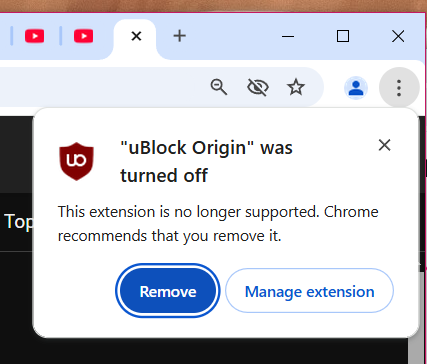This screenshot has height=364, width=427.
Task: Remove the uBlock Origin extension
Action: coord(168,291)
